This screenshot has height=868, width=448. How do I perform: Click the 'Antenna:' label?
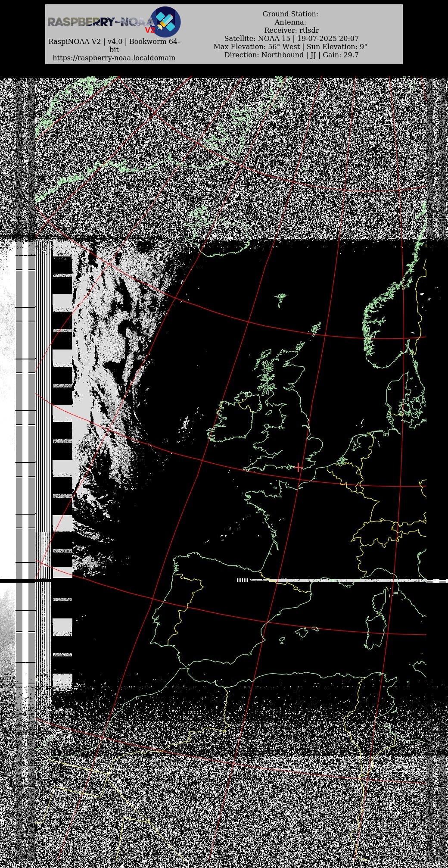click(290, 22)
